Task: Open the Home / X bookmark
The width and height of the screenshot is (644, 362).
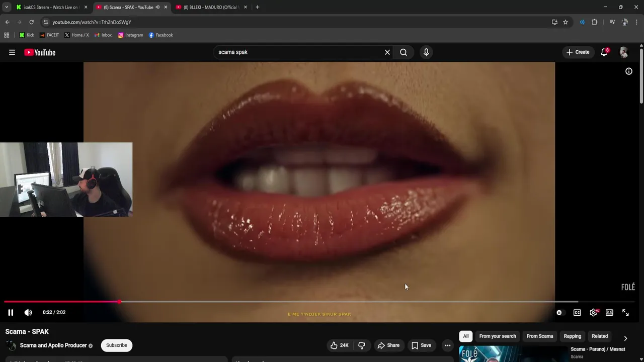Action: click(x=76, y=35)
